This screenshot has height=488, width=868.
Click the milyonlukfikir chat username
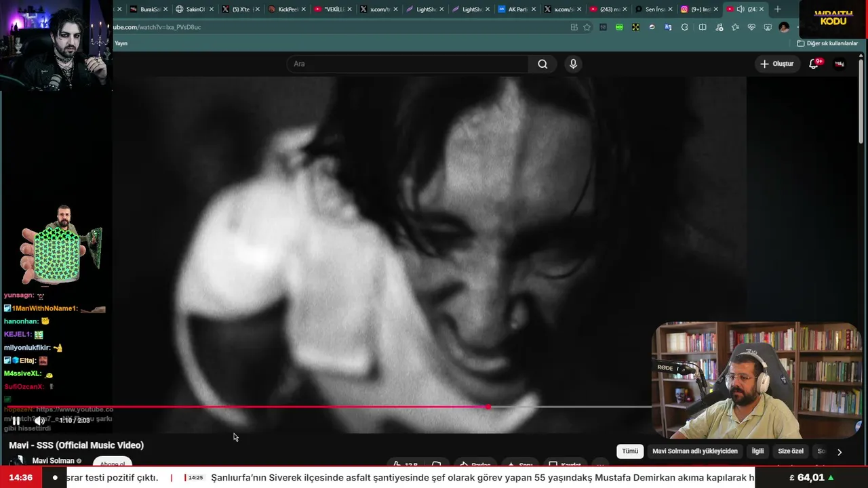click(x=26, y=348)
